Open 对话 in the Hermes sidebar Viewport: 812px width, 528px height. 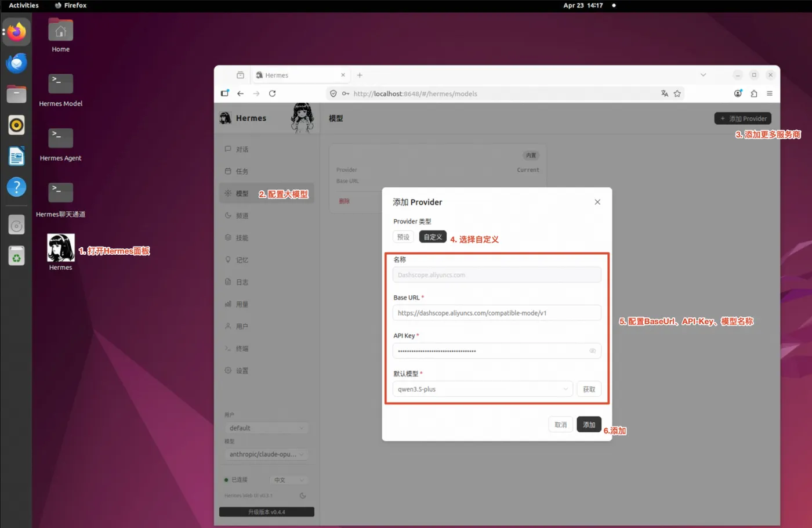(x=266, y=149)
